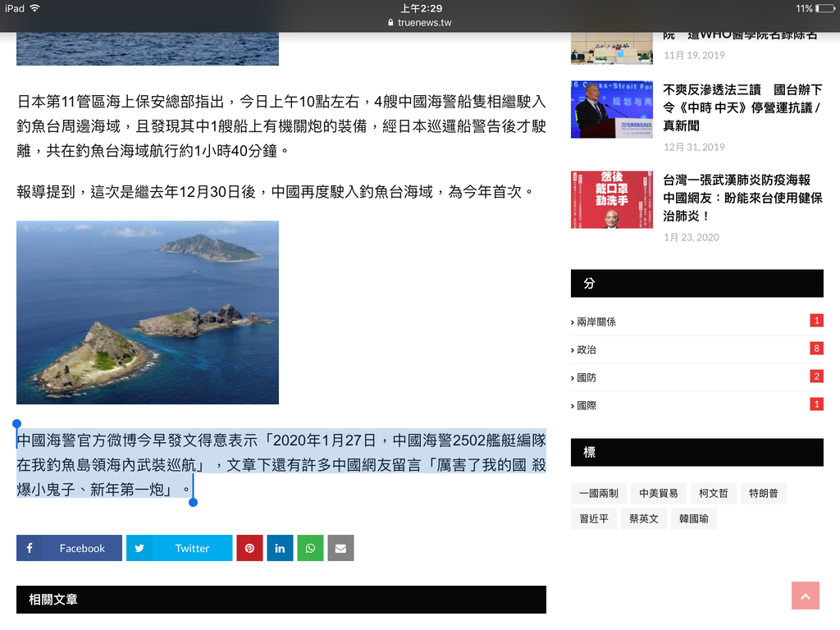The width and height of the screenshot is (840, 630).
Task: Tap the 標 tags section header
Action: pyautogui.click(x=697, y=452)
